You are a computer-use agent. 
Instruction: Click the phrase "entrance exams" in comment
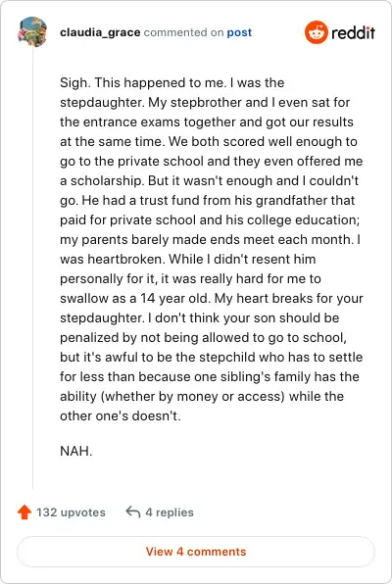[x=131, y=122]
